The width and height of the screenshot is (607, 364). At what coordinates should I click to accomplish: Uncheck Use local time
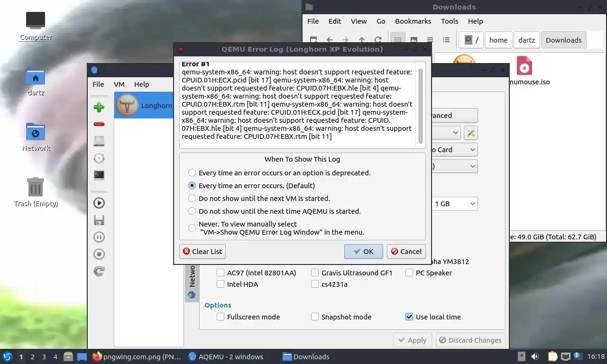coord(433,317)
